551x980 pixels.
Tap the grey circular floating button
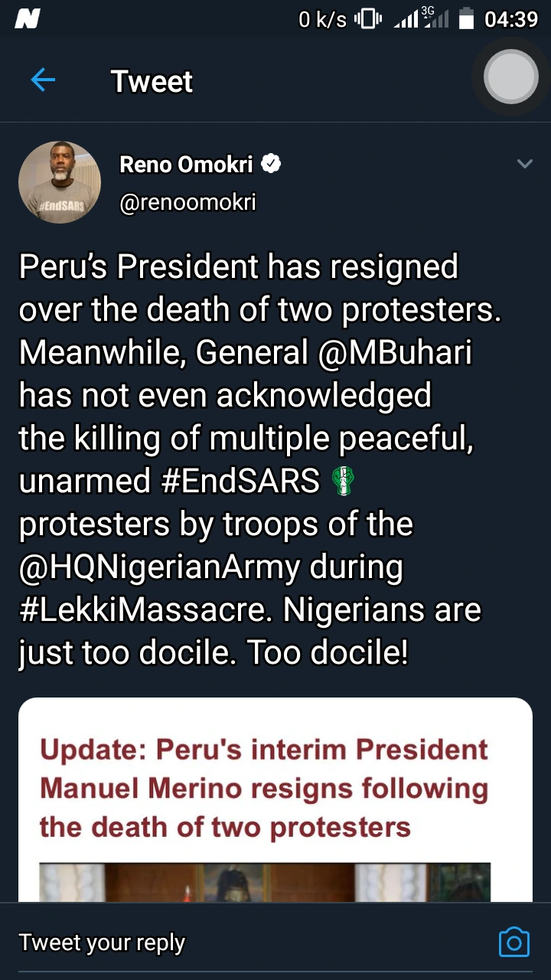511,77
